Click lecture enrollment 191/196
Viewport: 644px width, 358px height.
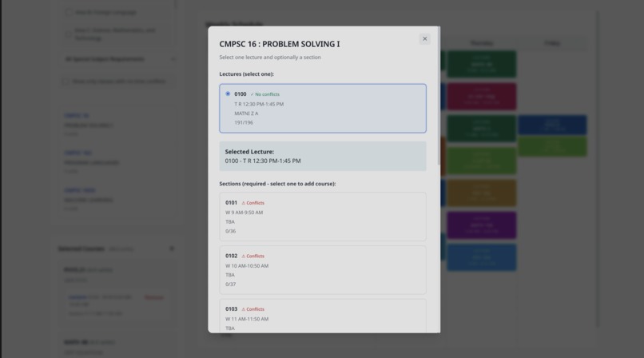(244, 122)
